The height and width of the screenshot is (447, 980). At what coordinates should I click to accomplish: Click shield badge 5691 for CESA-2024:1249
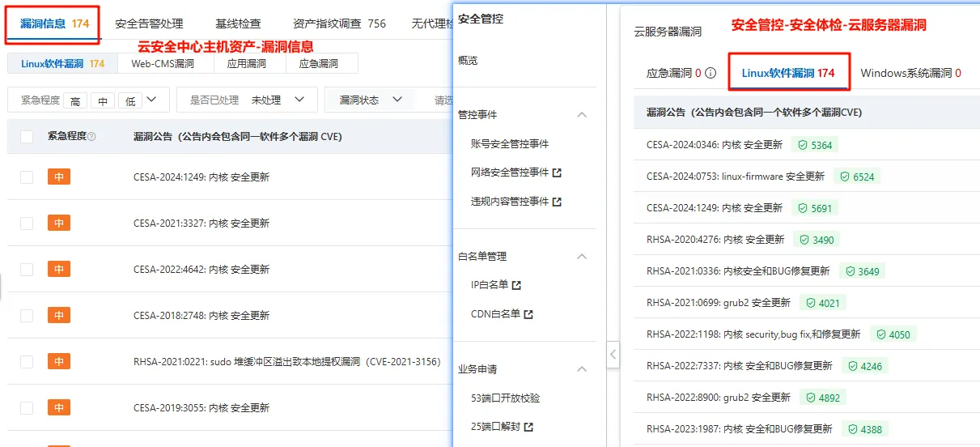click(x=815, y=208)
